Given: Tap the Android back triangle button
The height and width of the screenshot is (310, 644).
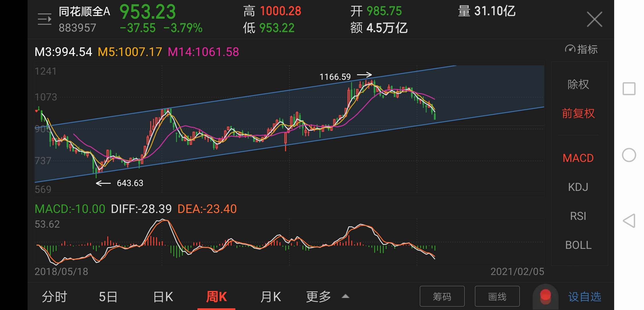Looking at the screenshot, I should tap(629, 221).
